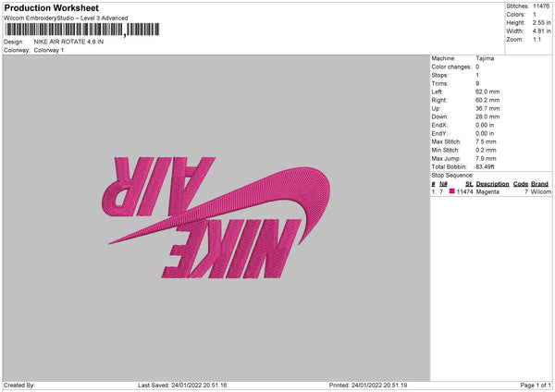Click the Machine value Tajima
The height and width of the screenshot is (392, 555).
tap(485, 58)
